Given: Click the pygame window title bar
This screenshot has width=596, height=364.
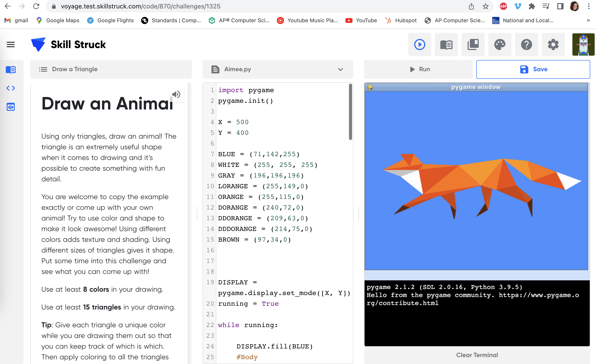Looking at the screenshot, I should tap(476, 87).
